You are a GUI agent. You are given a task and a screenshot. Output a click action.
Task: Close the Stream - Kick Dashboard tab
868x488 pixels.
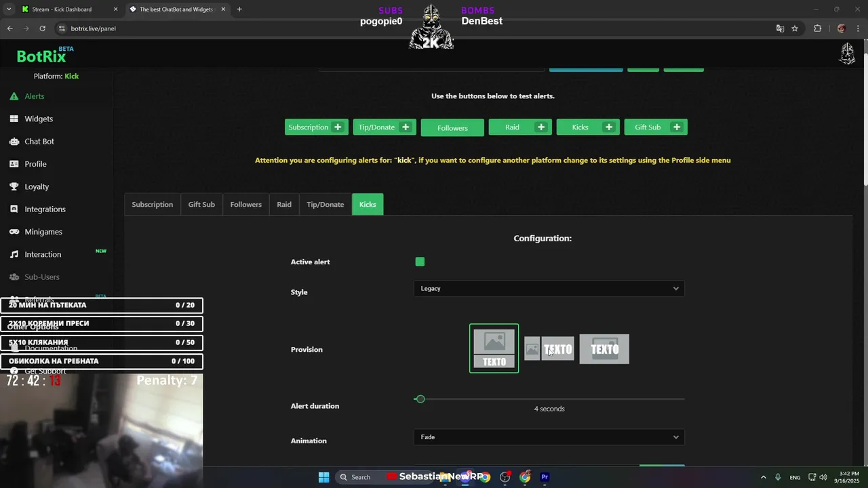coord(115,9)
